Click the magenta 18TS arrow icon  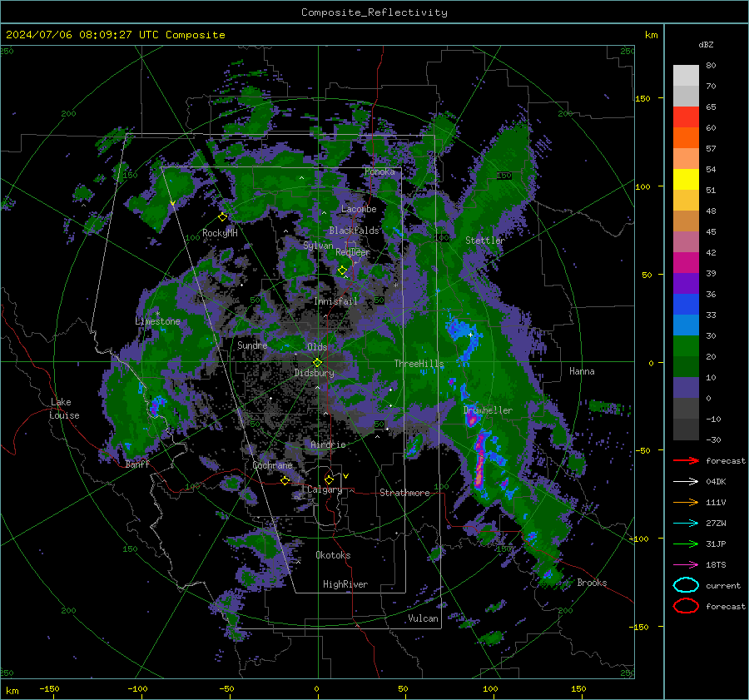point(686,565)
